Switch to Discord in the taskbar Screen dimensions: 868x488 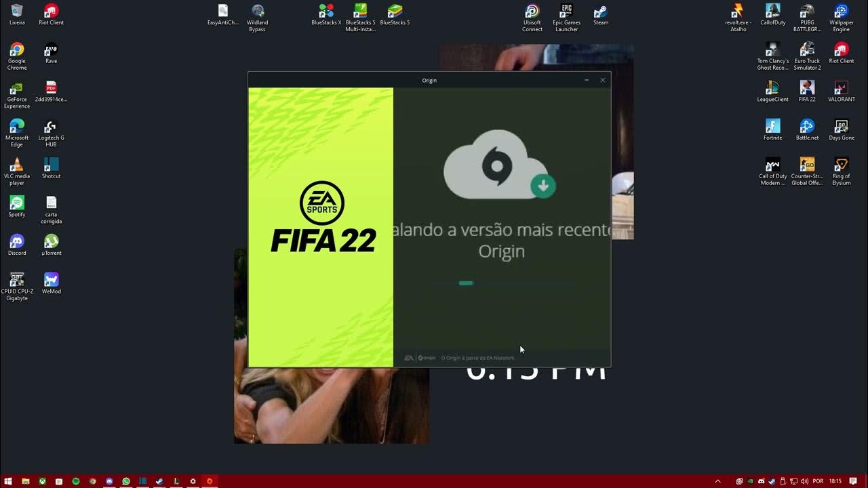(109, 481)
